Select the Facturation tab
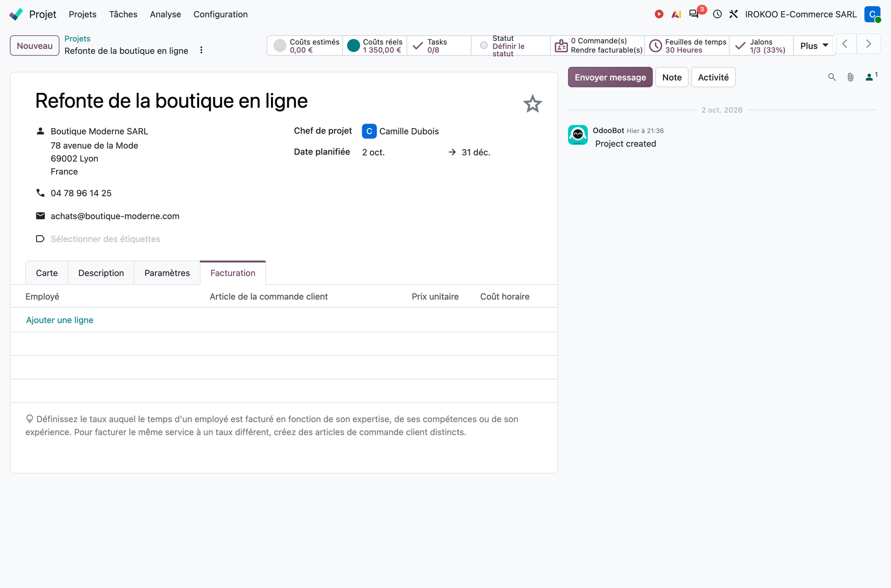 [233, 273]
